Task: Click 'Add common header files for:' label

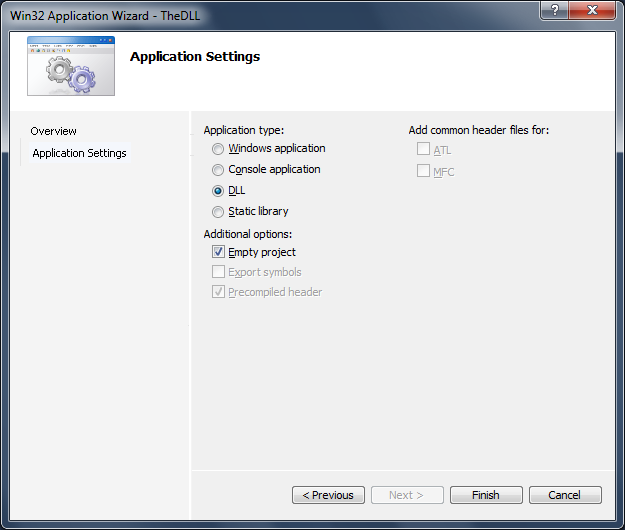Action: [479, 130]
